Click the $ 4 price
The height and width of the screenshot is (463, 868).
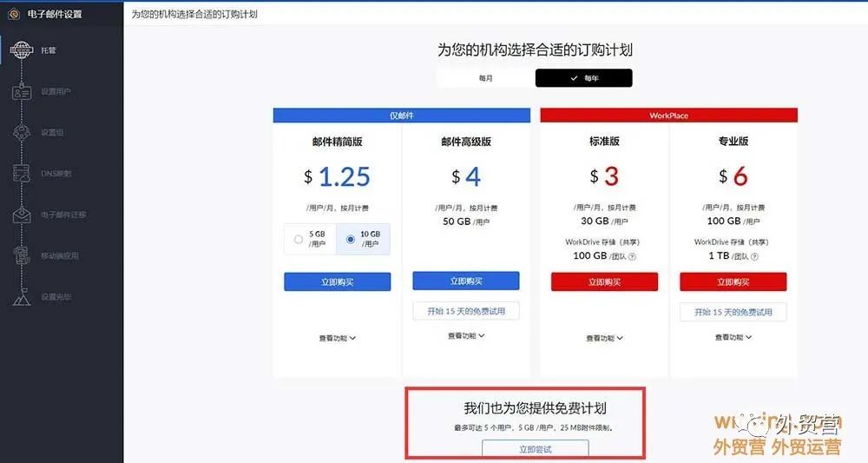(x=466, y=177)
